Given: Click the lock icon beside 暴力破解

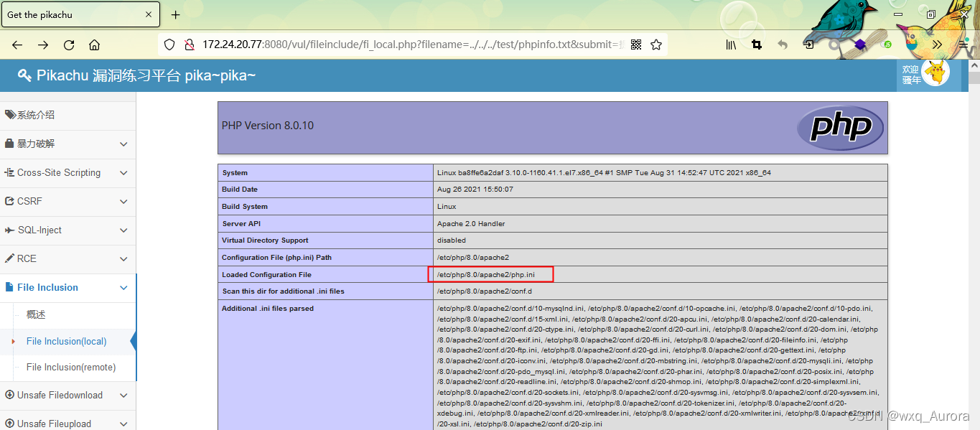Looking at the screenshot, I should coord(10,144).
